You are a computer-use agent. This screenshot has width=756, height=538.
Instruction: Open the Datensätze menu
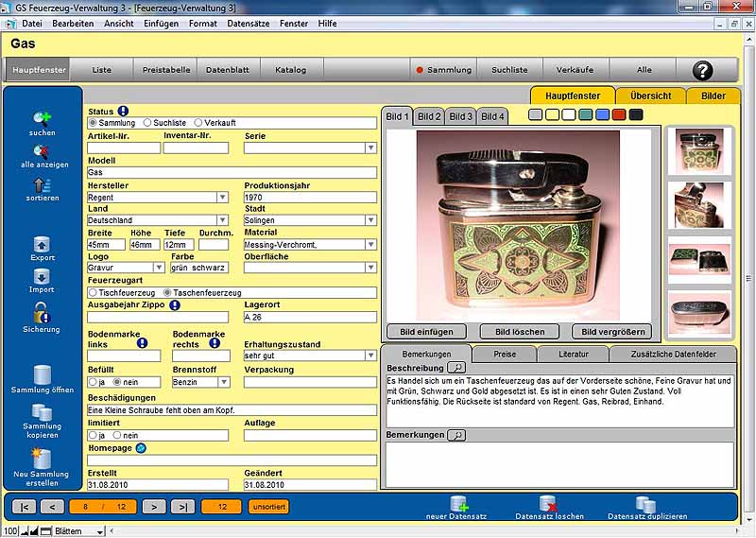click(249, 23)
